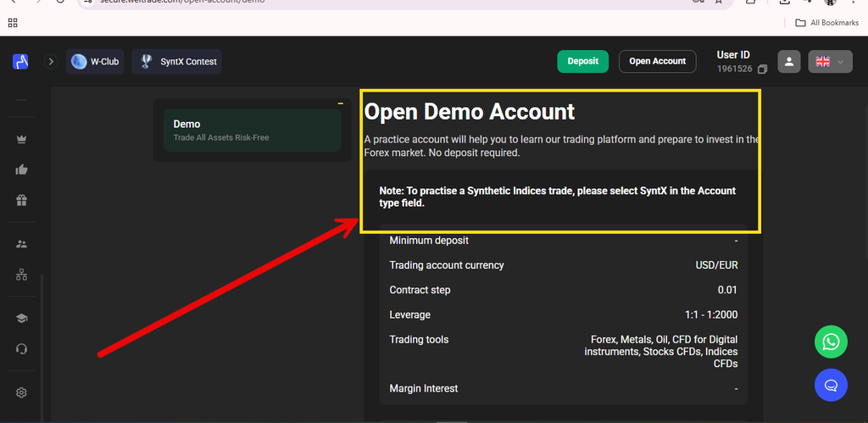Click the browser address bar
868x423 pixels.
tap(404, 3)
